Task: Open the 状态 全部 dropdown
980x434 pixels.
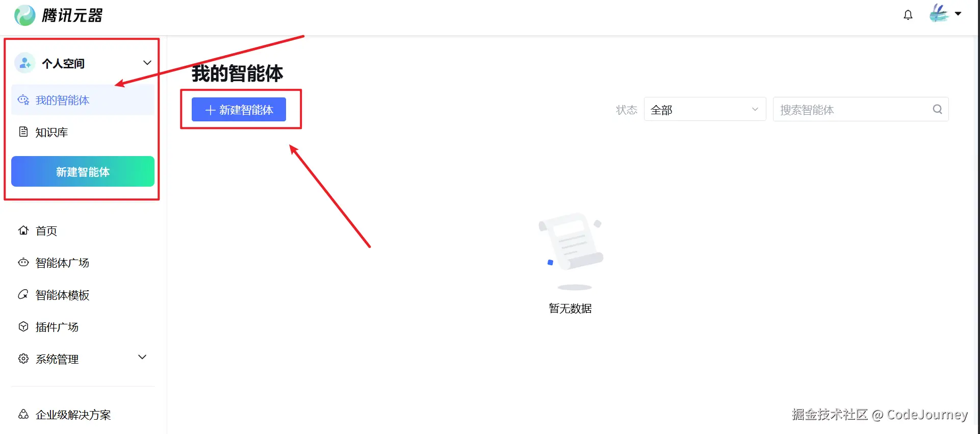Action: pos(705,109)
